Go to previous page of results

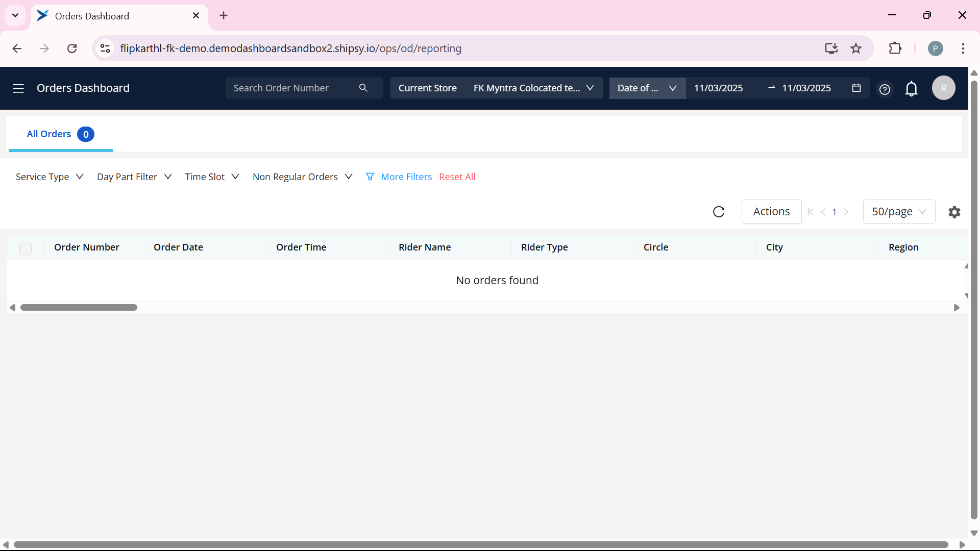(823, 212)
